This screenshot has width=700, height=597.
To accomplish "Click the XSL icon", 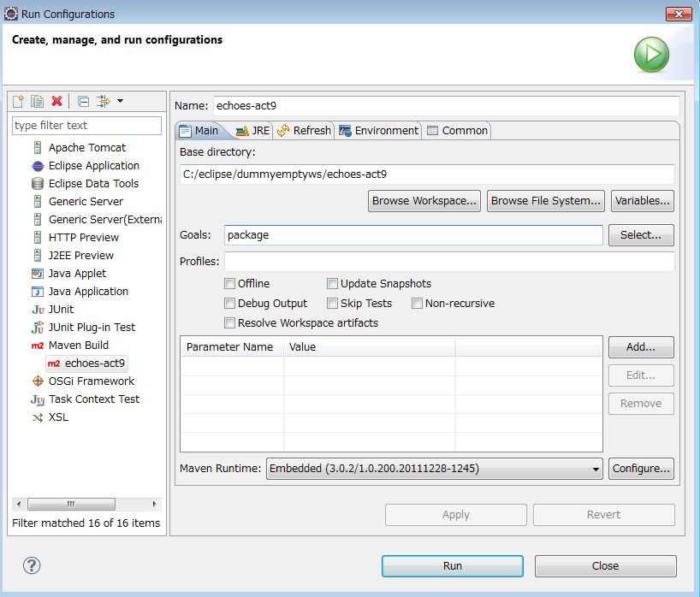I will (x=38, y=417).
